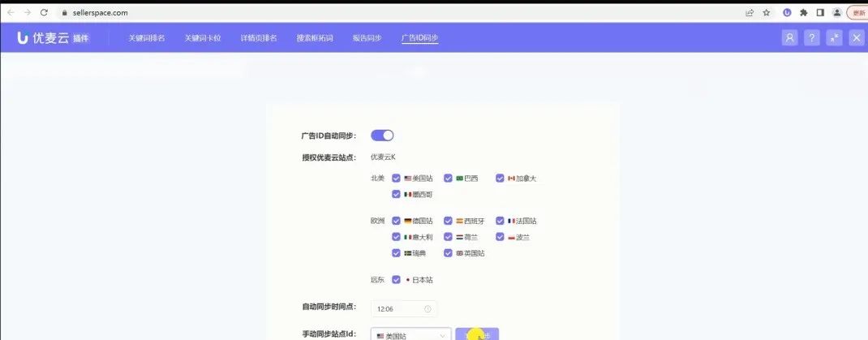The width and height of the screenshot is (868, 340).
Task: Open the browser extensions puzzle icon
Action: [803, 13]
